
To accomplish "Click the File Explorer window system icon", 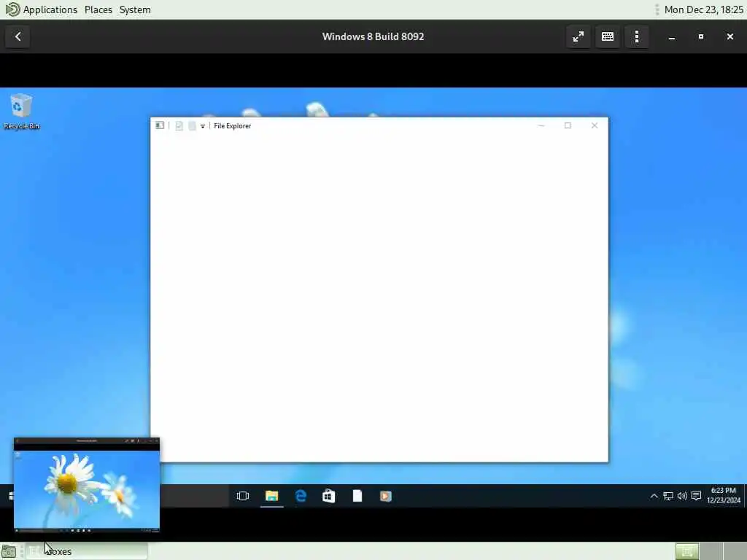I will tap(160, 125).
